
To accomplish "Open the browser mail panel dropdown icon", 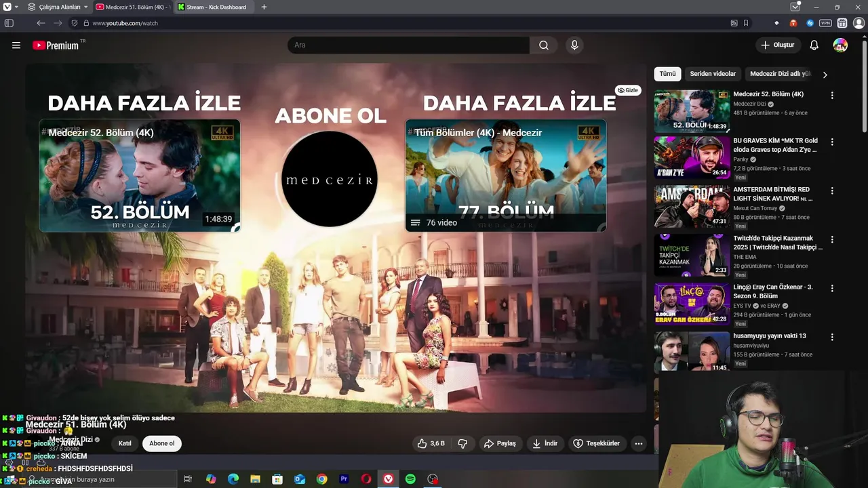I will [x=795, y=7].
